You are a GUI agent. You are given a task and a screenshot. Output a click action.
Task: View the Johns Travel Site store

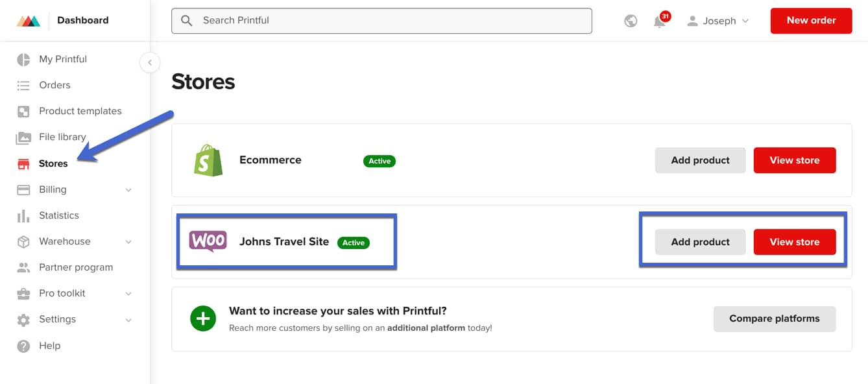tap(795, 242)
